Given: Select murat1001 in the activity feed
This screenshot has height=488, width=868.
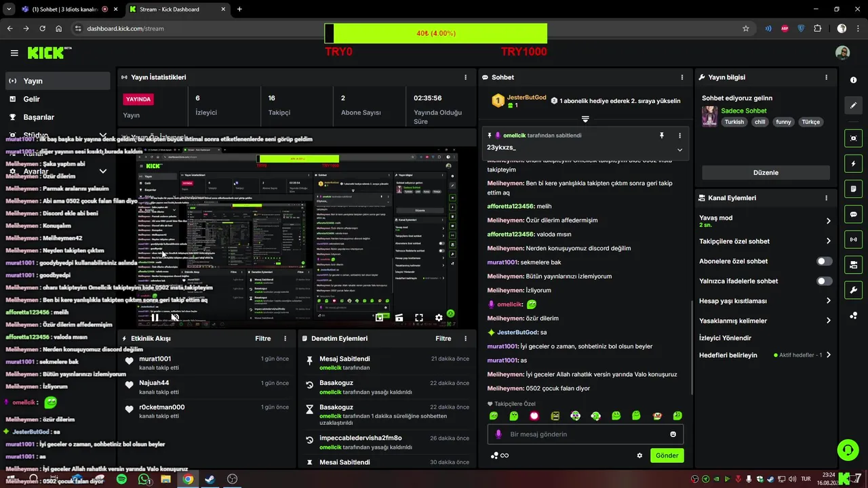Looking at the screenshot, I should [155, 359].
